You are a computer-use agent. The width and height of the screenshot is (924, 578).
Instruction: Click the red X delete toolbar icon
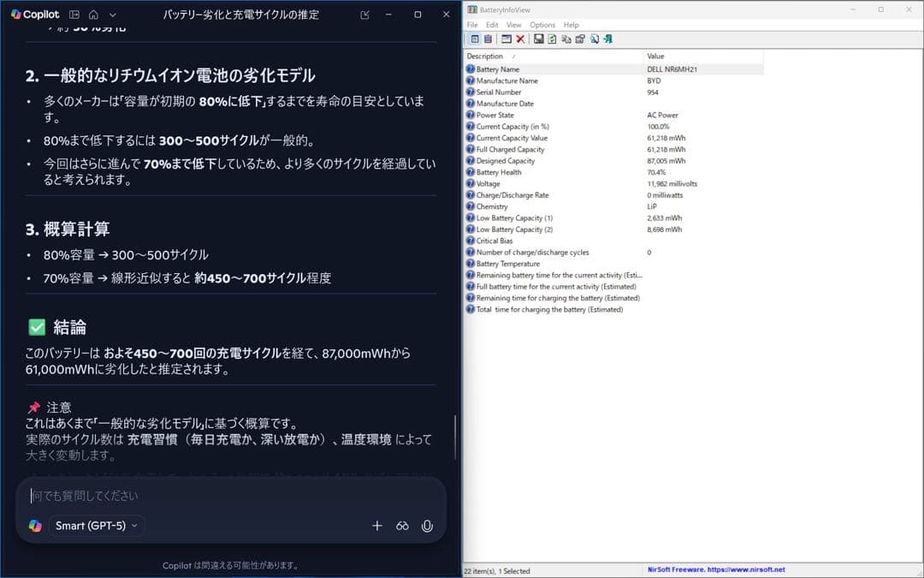coord(520,39)
